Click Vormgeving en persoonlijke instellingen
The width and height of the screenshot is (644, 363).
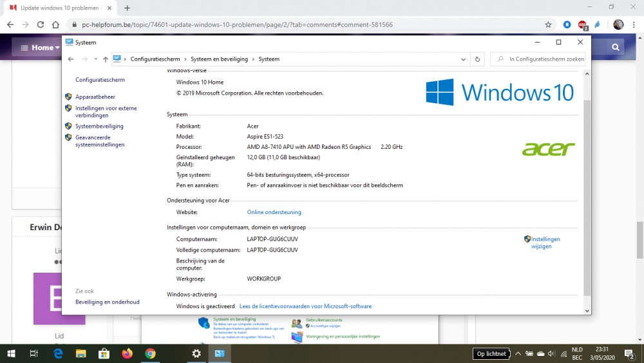click(x=343, y=337)
